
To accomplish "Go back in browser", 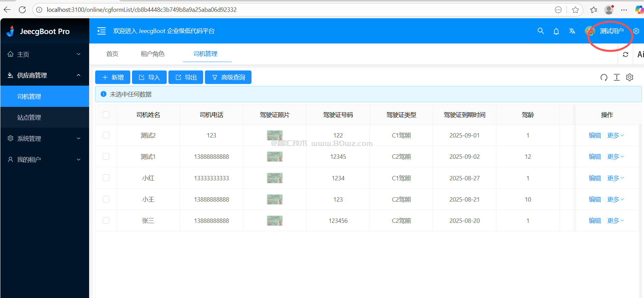I will click(x=7, y=10).
